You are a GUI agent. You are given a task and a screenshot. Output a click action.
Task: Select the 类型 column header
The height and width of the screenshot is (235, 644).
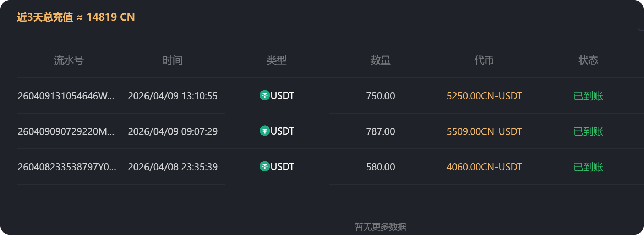pyautogui.click(x=277, y=60)
